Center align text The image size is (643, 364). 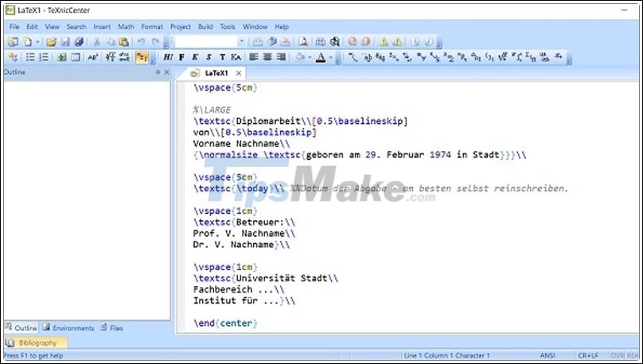(x=267, y=57)
